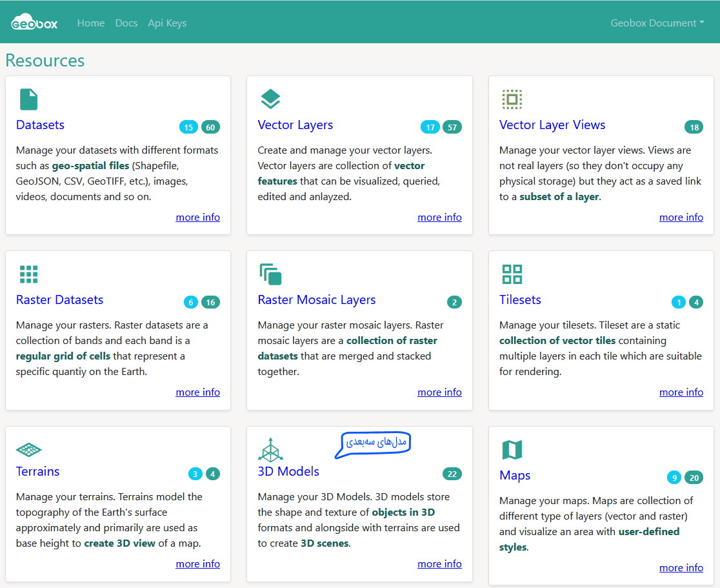Open the Docs menu item
720x588 pixels.
click(126, 23)
